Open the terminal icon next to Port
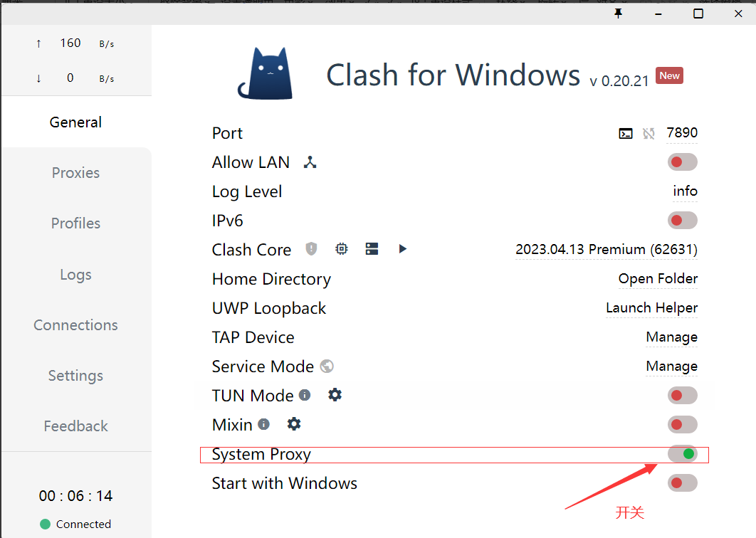Viewport: 756px width, 538px height. click(626, 133)
